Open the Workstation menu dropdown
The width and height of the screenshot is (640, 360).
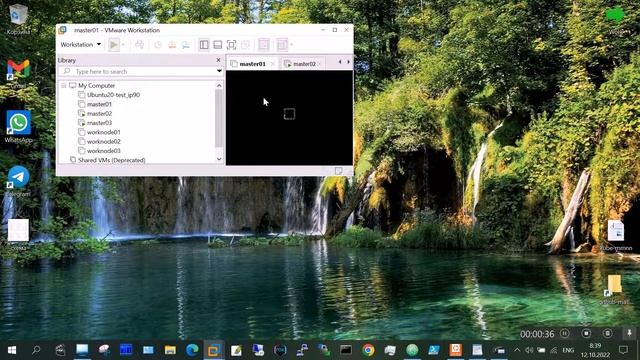(81, 44)
